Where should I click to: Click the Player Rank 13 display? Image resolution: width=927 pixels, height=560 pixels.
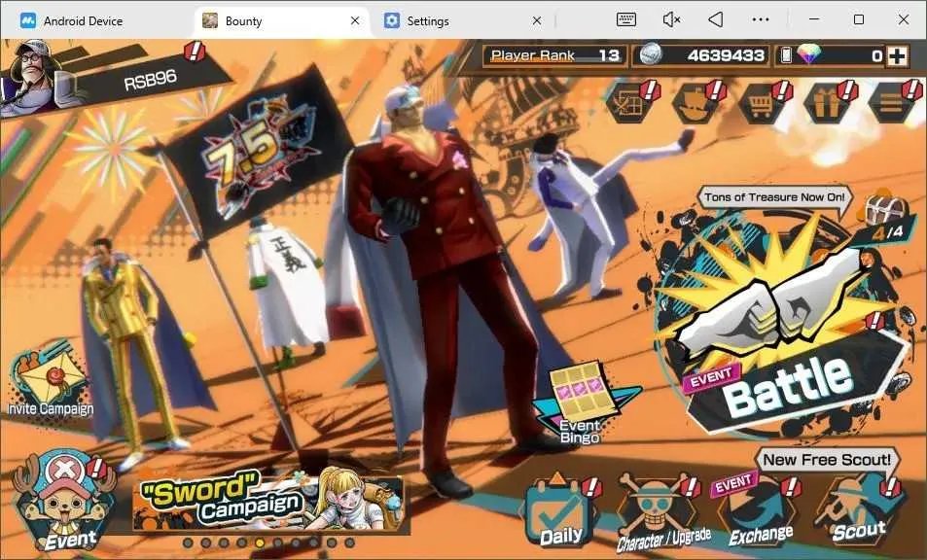(x=554, y=56)
